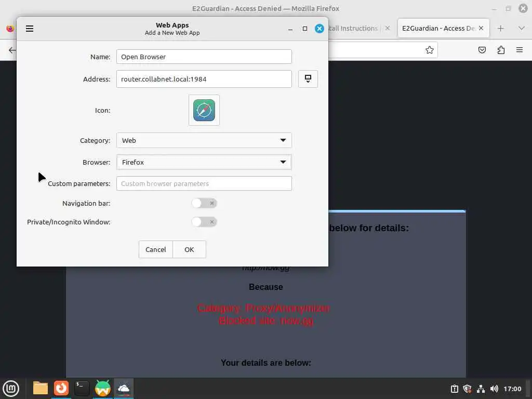Bookmark this page with the star icon
This screenshot has height=399, width=532.
(430, 50)
